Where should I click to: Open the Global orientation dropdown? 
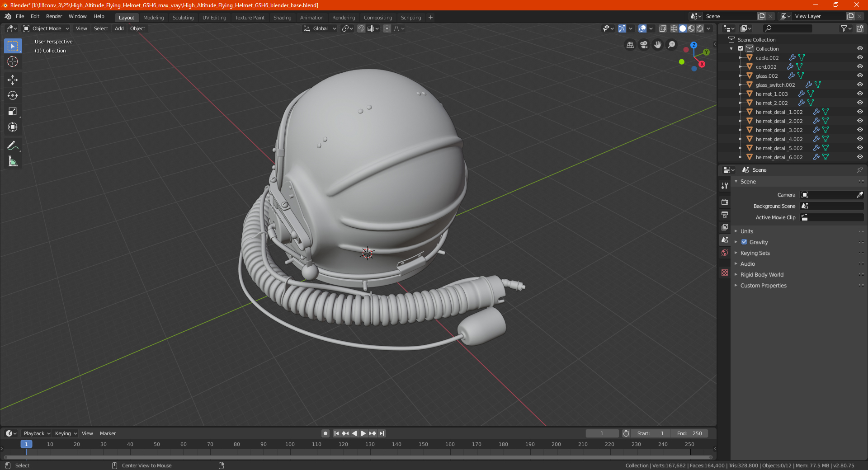(320, 28)
